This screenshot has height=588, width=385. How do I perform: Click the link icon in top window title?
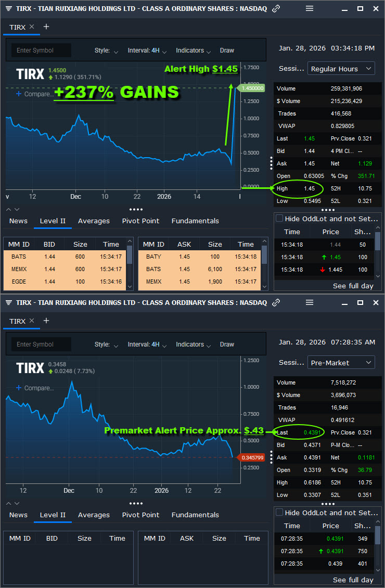pyautogui.click(x=276, y=8)
